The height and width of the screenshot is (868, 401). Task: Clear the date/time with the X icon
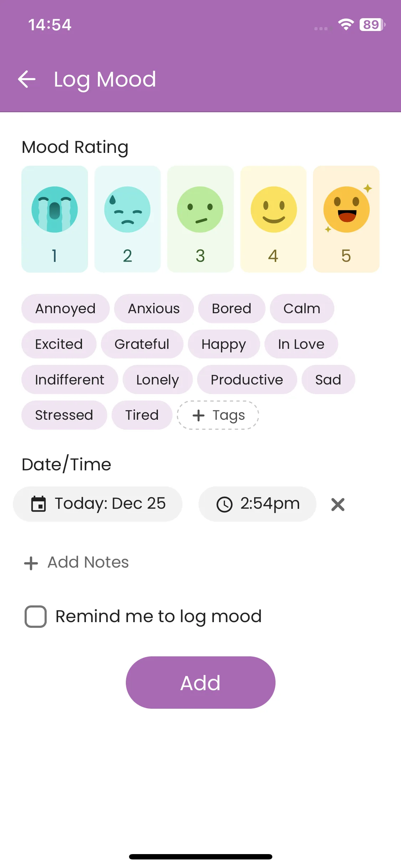coord(338,504)
